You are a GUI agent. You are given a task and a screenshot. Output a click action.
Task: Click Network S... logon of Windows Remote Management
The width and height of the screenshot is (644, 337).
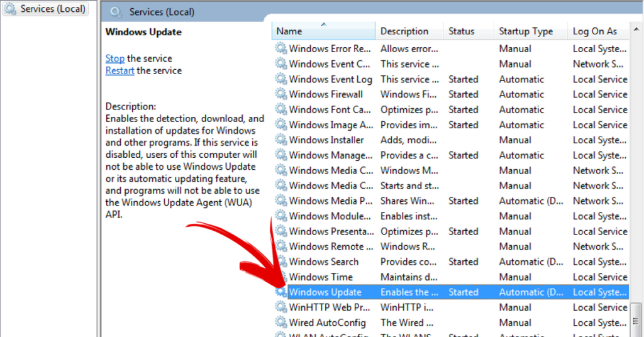pos(598,246)
